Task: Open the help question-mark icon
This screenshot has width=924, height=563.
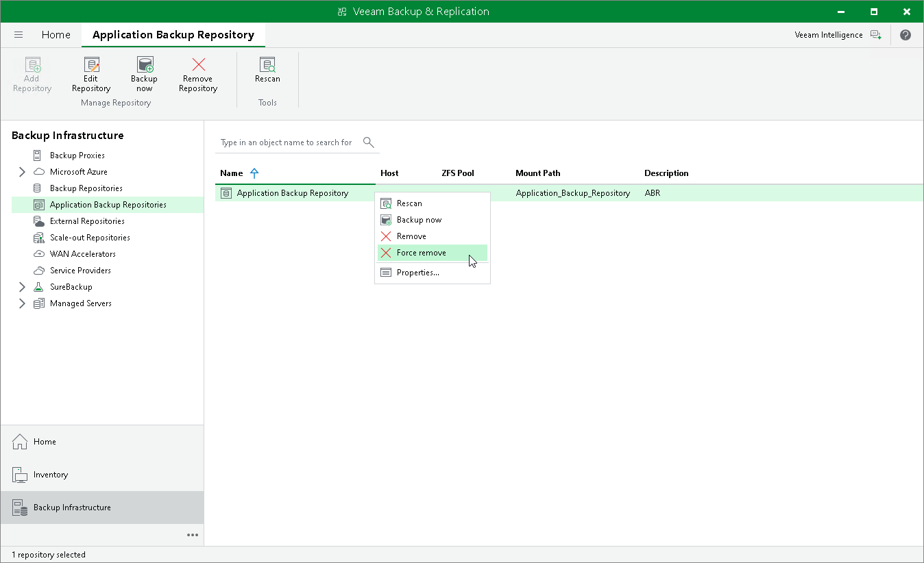Action: click(x=905, y=35)
